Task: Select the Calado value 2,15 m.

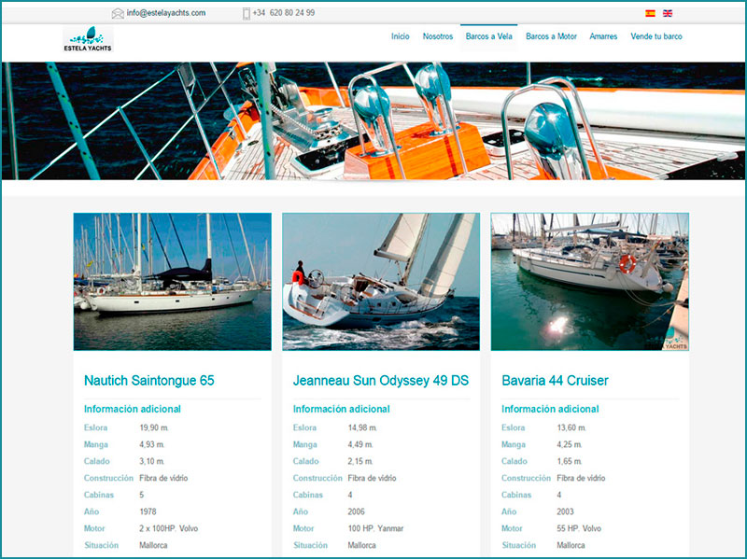Action: [360, 461]
